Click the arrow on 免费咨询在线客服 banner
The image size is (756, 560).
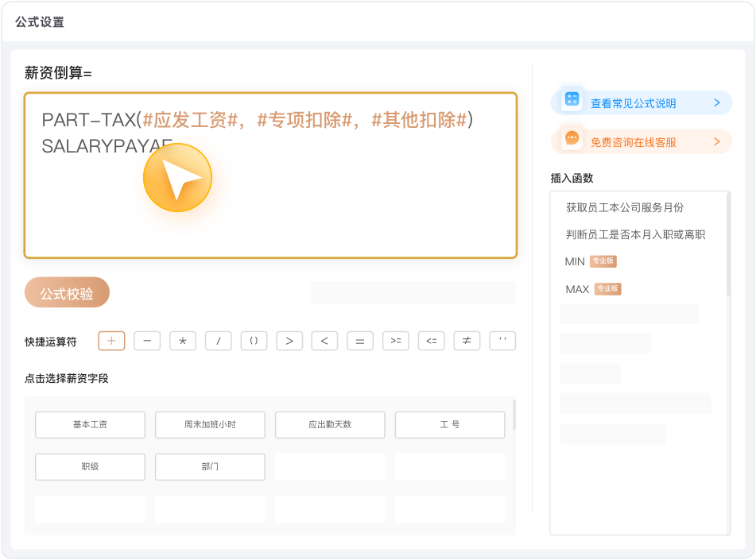pos(717,141)
